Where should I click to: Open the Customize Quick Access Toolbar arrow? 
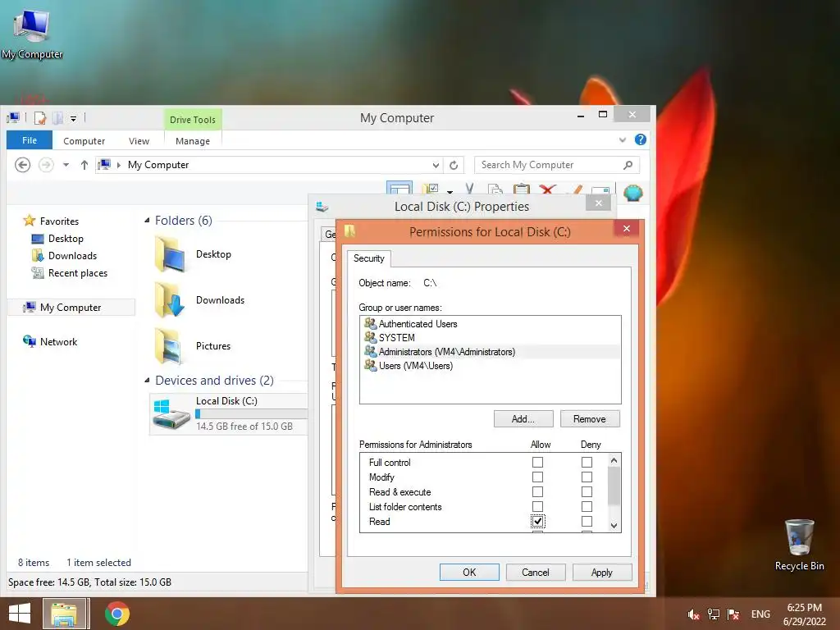(x=73, y=118)
